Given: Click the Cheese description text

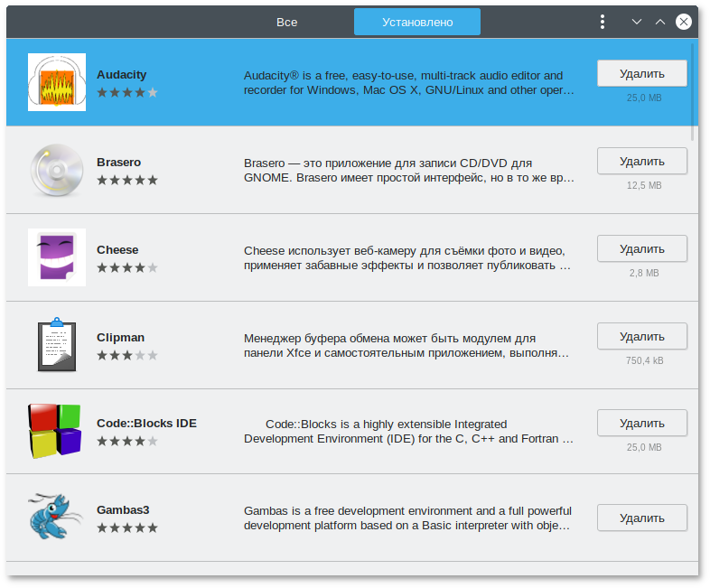Looking at the screenshot, I should click(x=407, y=258).
